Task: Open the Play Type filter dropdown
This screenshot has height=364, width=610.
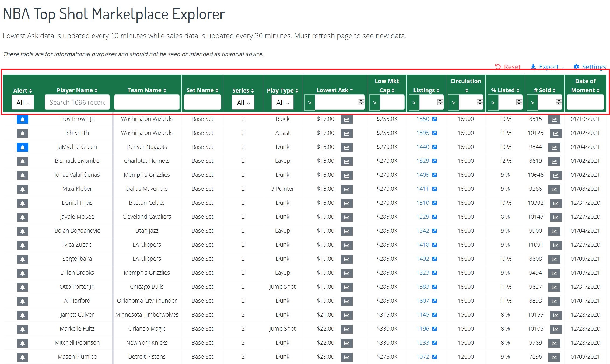Action: pyautogui.click(x=282, y=103)
